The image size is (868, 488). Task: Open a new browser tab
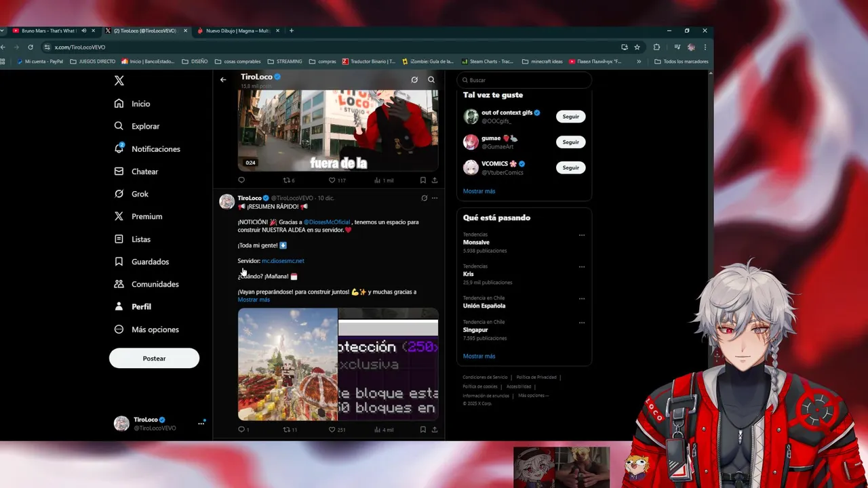point(292,30)
